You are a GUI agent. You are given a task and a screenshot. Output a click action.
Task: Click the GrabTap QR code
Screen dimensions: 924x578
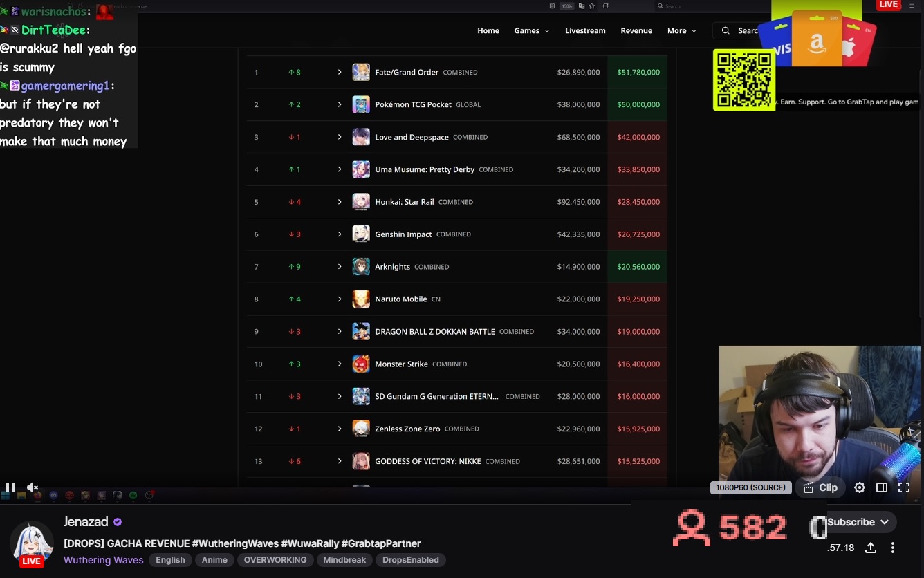(744, 80)
